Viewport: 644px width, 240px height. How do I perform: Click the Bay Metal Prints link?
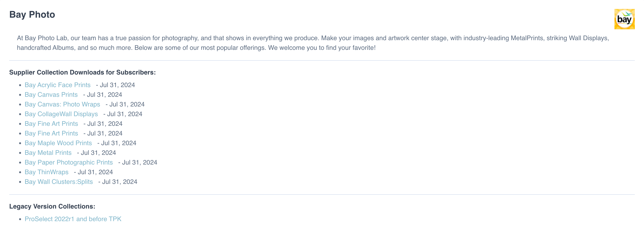48,153
